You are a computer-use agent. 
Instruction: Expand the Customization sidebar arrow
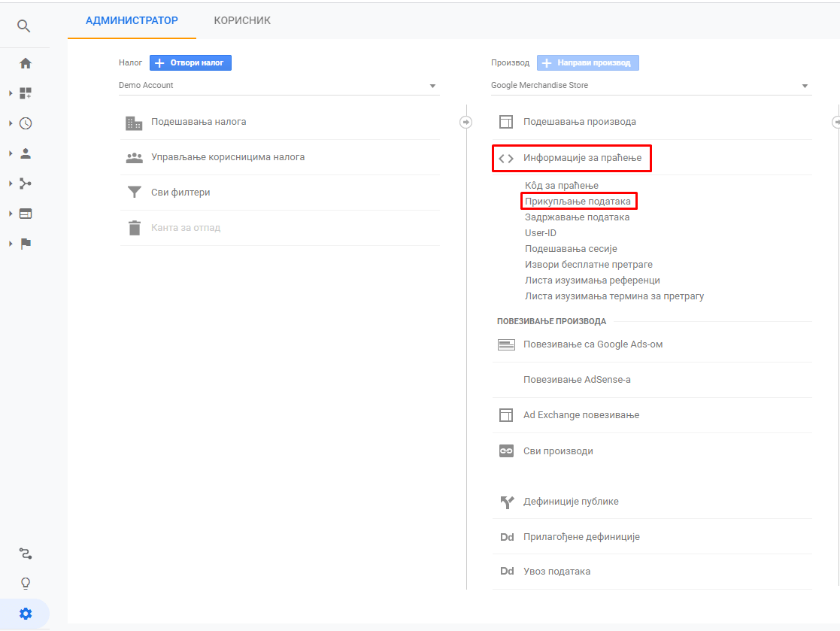click(x=11, y=93)
